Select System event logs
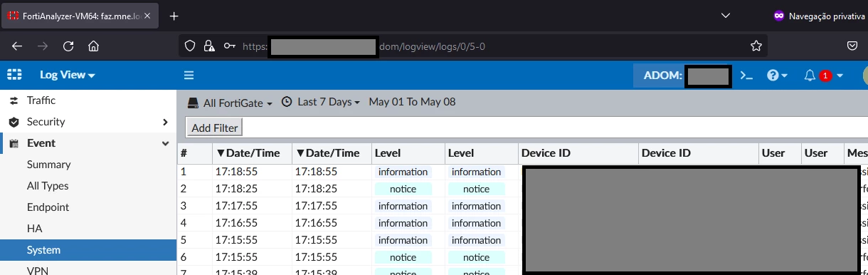The width and height of the screenshot is (868, 275). tap(88, 250)
